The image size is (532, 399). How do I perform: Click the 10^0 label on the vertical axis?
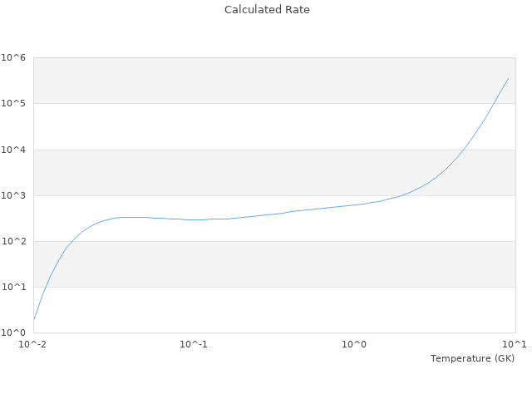click(x=13, y=332)
